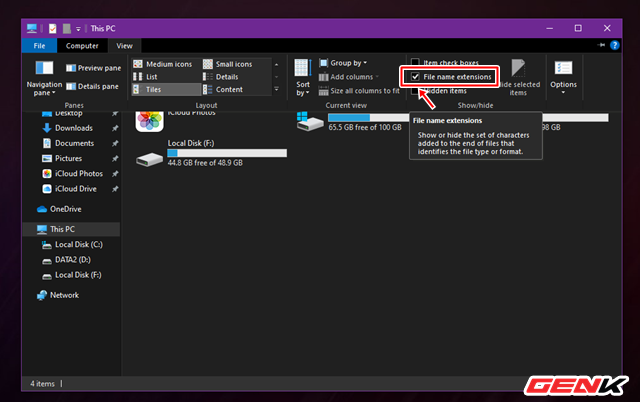640x402 pixels.
Task: Select Medium icons layout
Action: click(x=162, y=64)
